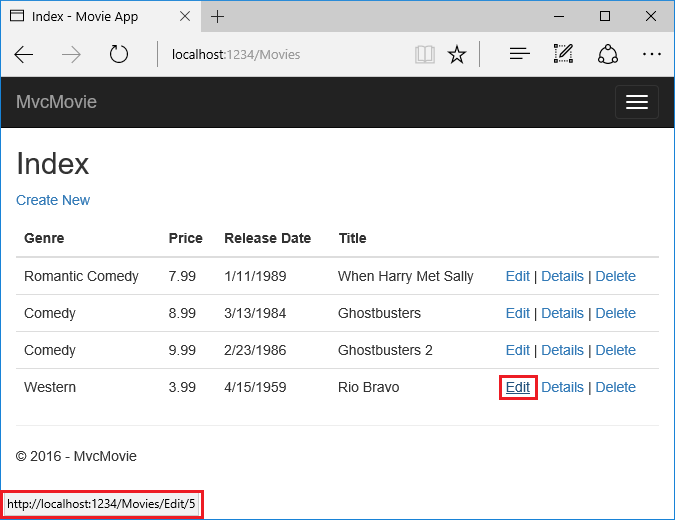The height and width of the screenshot is (520, 675).
Task: Click the Create New link
Action: pyautogui.click(x=53, y=200)
